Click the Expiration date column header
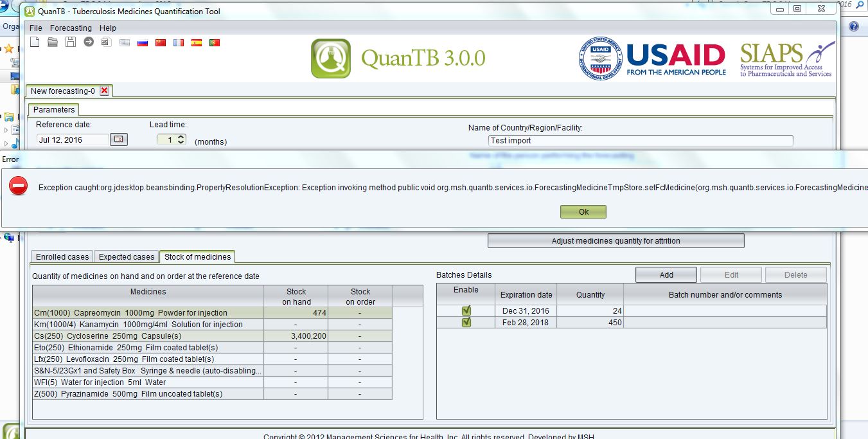This screenshot has width=868, height=439. [x=526, y=294]
